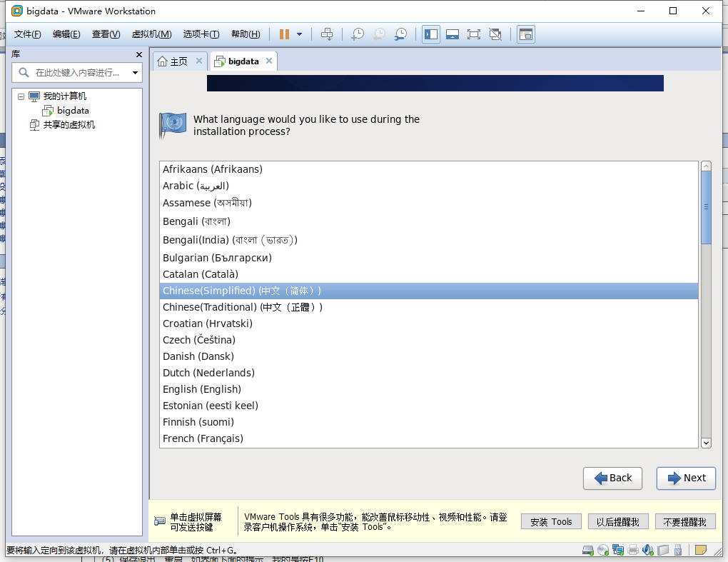Viewport: 728px width, 562px height.
Task: Select 共享的虚拟机 in the library tree
Action: [x=69, y=125]
